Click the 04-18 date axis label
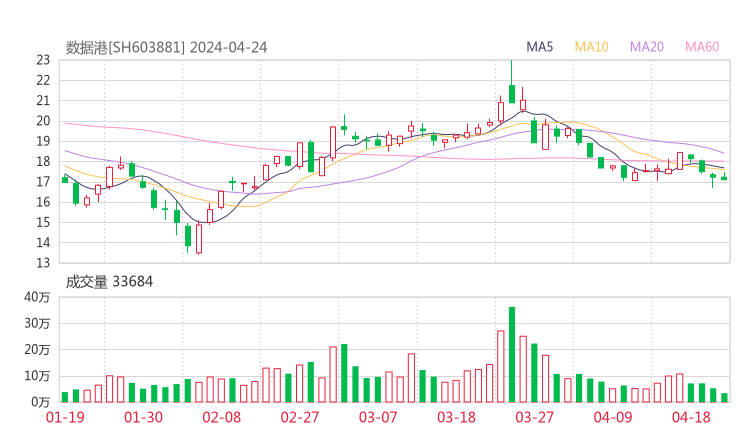The height and width of the screenshot is (440, 740). pyautogui.click(x=691, y=417)
